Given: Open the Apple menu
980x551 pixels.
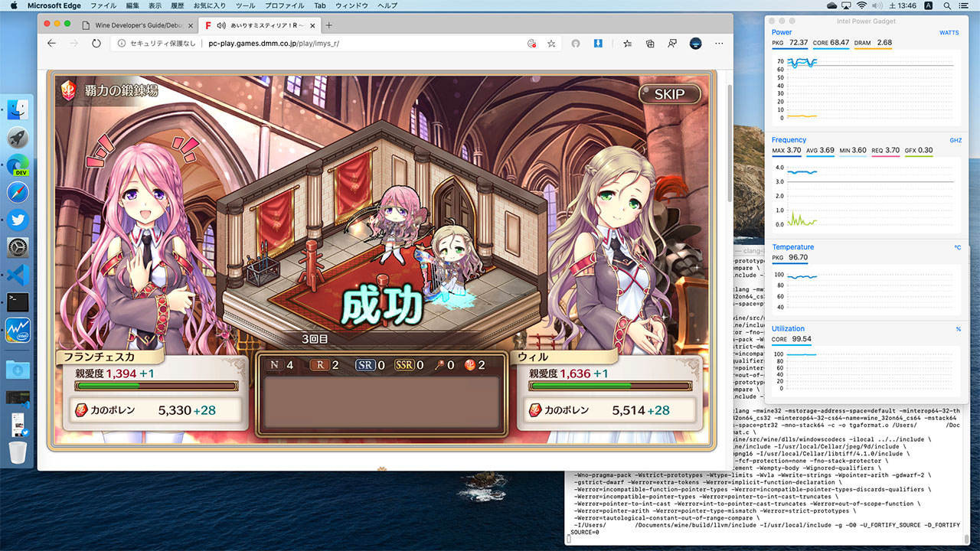Looking at the screenshot, I should click(x=14, y=5).
